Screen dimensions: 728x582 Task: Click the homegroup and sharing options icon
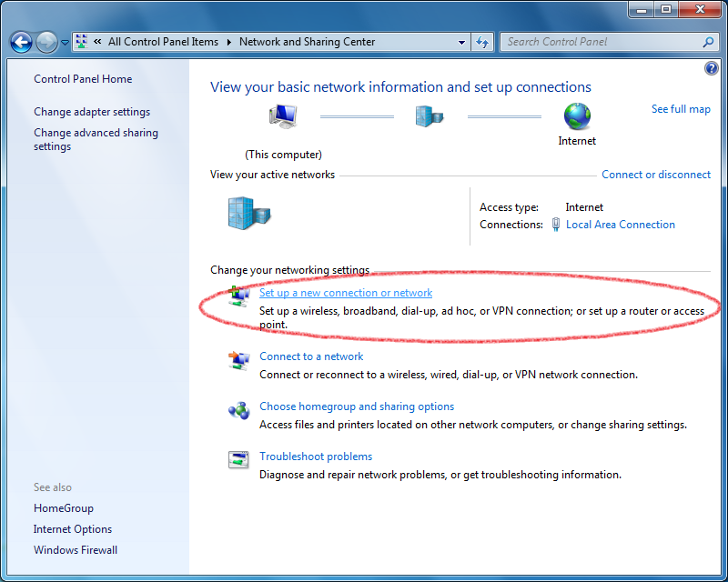(x=238, y=410)
